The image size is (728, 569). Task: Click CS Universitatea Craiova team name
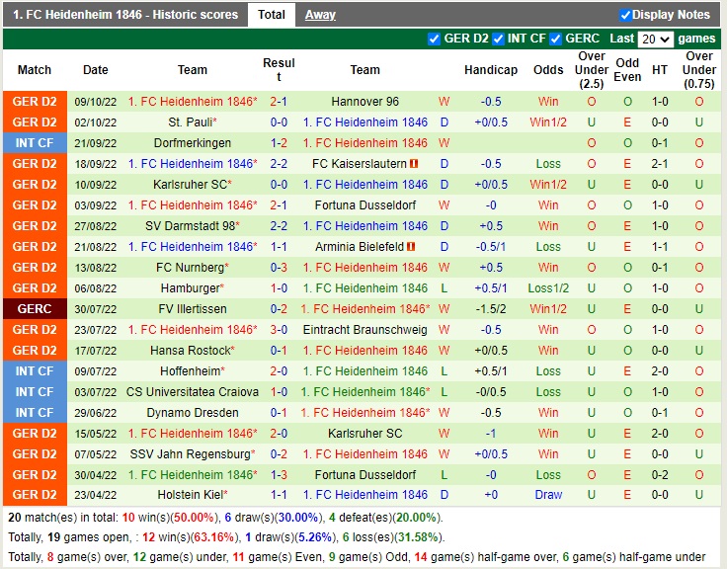[193, 392]
